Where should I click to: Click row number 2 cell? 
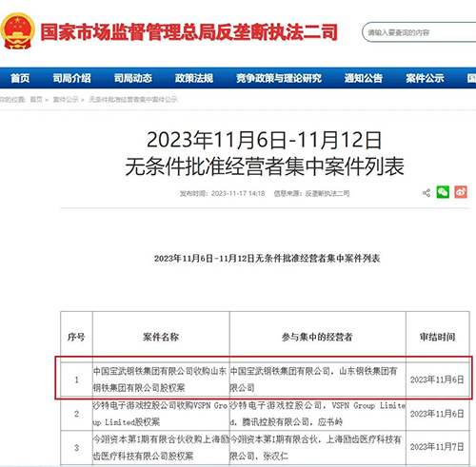point(76,414)
